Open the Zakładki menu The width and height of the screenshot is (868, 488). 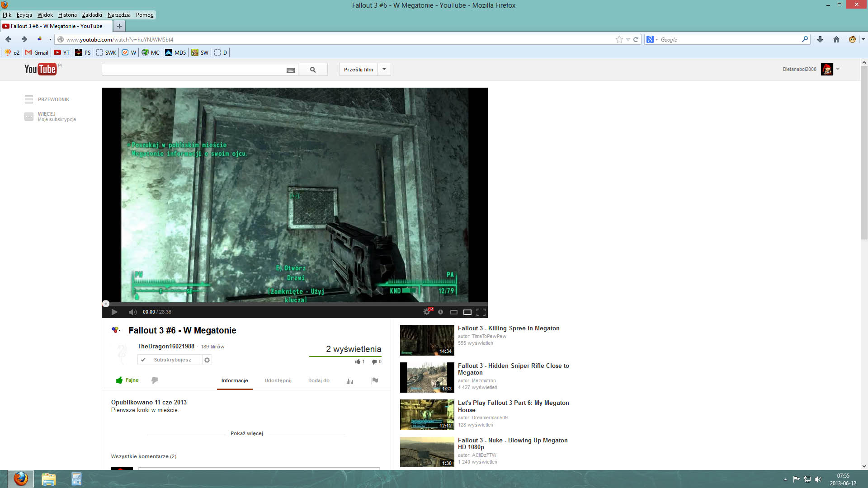[92, 15]
